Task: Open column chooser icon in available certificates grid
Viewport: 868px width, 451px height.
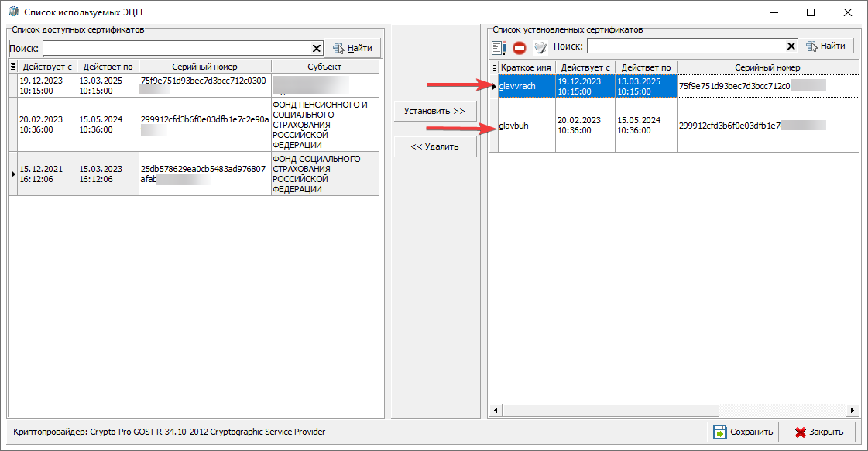Action: pyautogui.click(x=12, y=67)
